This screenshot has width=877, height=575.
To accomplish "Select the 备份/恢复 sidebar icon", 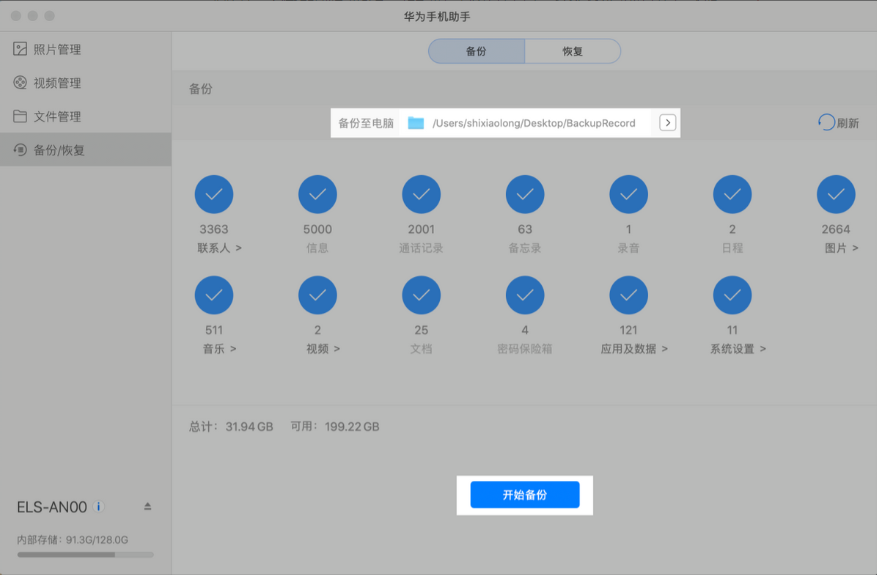I will coord(20,150).
